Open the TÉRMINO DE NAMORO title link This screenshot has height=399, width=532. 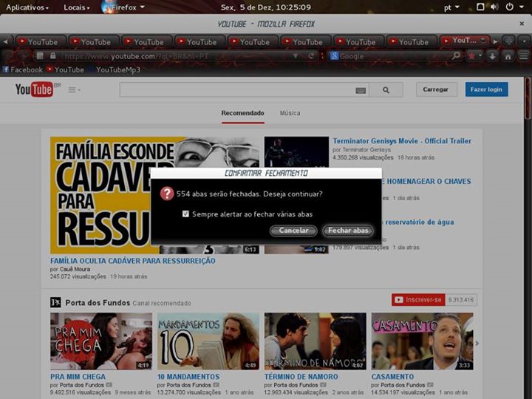click(x=301, y=377)
